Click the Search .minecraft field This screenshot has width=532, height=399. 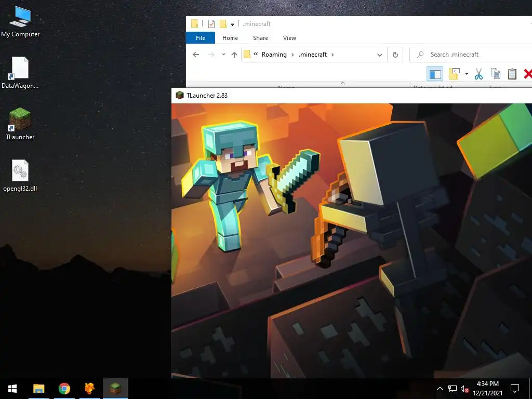[x=471, y=55]
